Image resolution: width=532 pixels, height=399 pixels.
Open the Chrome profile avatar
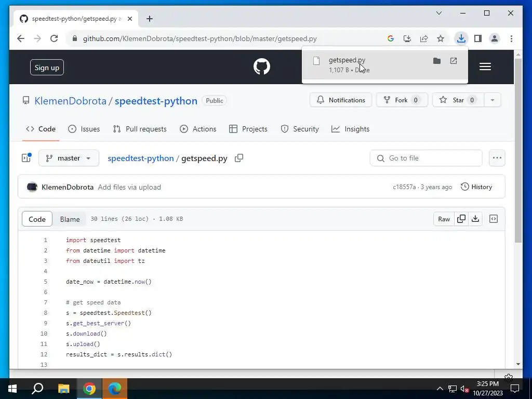pos(495,38)
